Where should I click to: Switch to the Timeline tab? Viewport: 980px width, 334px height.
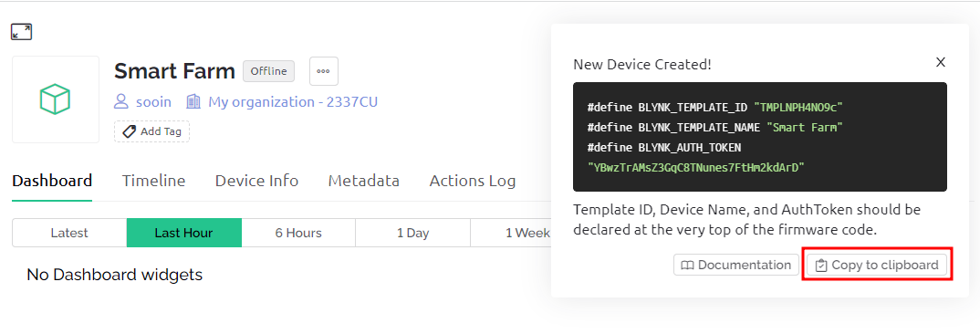point(153,181)
